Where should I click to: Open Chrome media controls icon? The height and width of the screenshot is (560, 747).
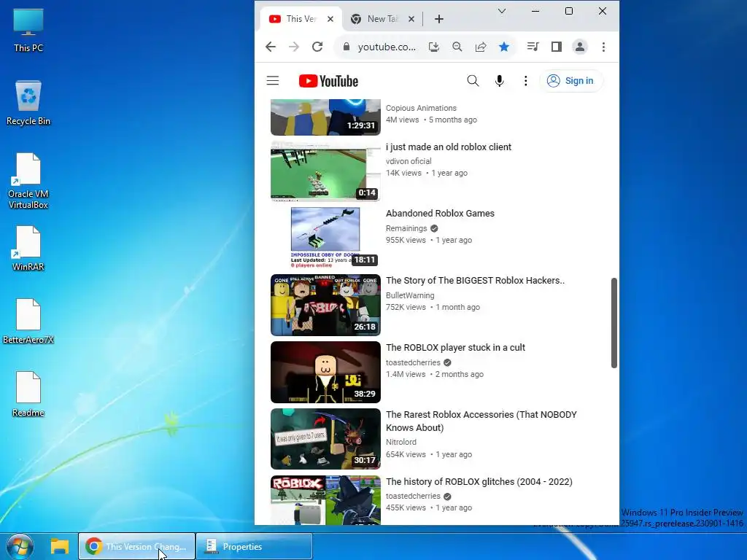(x=533, y=47)
